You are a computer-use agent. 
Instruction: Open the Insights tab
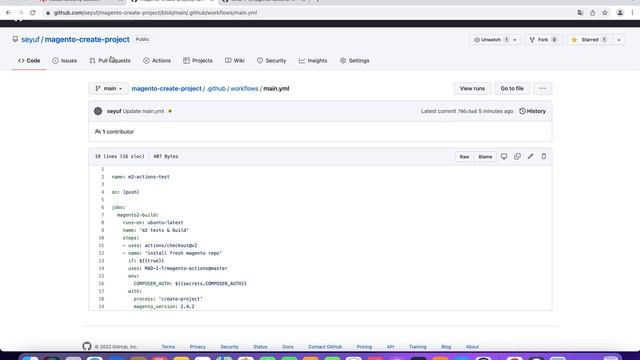pyautogui.click(x=313, y=60)
